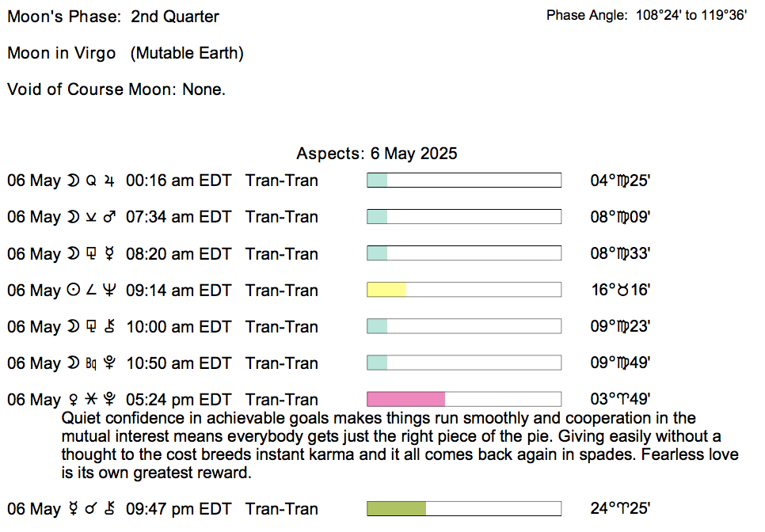Viewport: 765px width, 532px height.
Task: Click the pink strength bar at 05:24 pm
Action: point(405,400)
